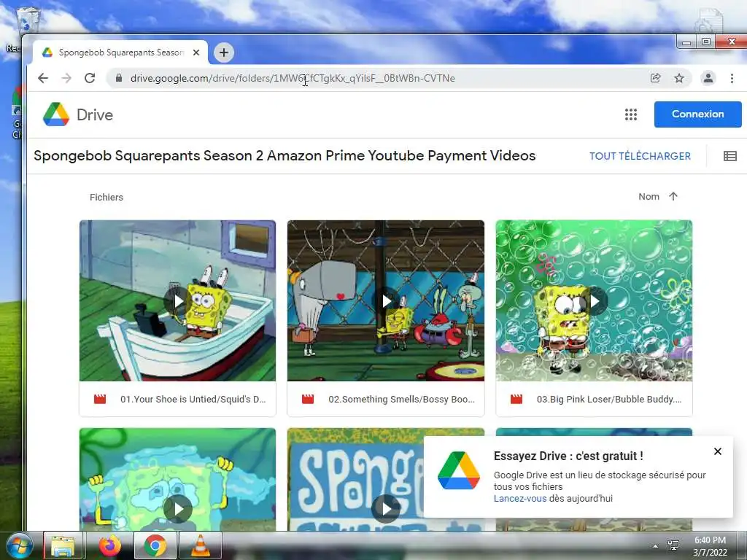Click video file icon beside 03.Big Pink Loser
The width and height of the screenshot is (747, 560).
pos(516,399)
